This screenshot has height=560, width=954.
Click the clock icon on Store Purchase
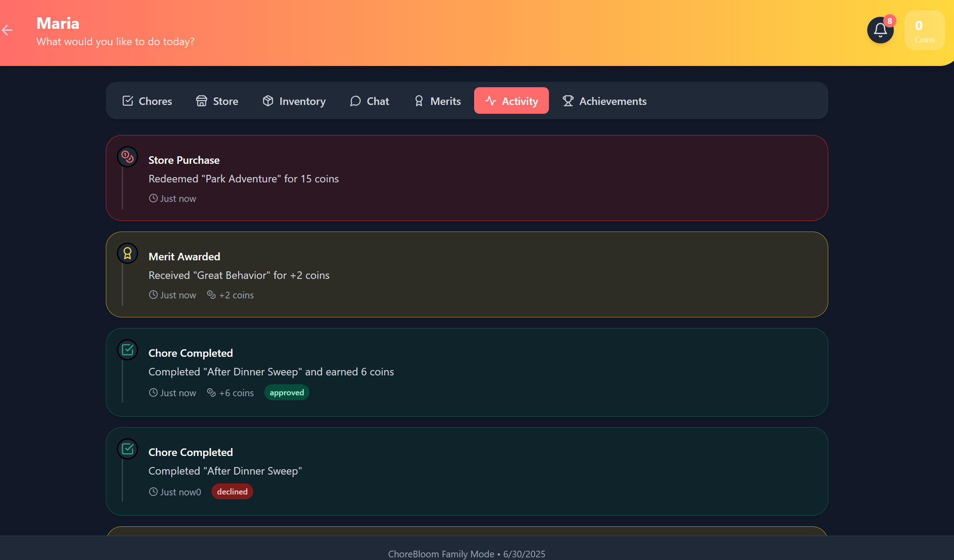pyautogui.click(x=153, y=198)
